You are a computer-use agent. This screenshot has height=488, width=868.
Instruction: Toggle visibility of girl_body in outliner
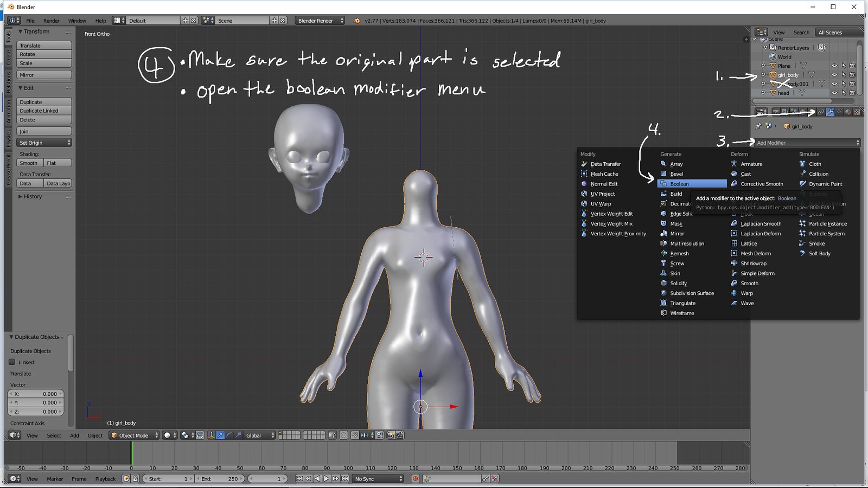click(834, 75)
